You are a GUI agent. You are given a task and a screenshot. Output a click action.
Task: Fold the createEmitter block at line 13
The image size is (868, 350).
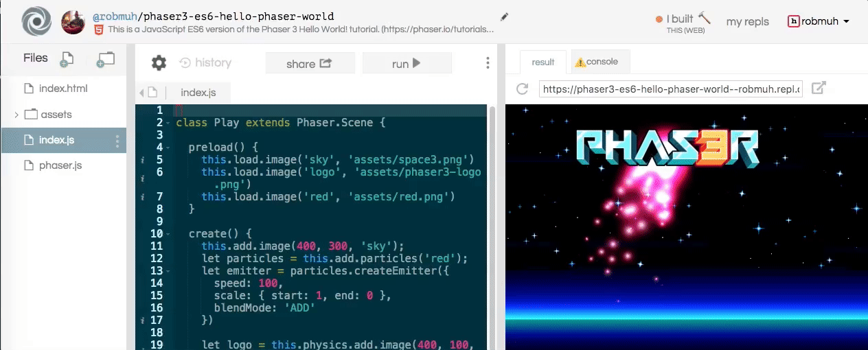[x=168, y=272]
